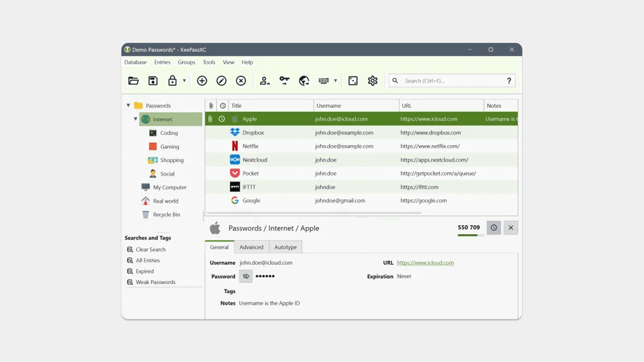This screenshot has width=644, height=362.
Task: Select the Gaming group
Action: (x=170, y=147)
